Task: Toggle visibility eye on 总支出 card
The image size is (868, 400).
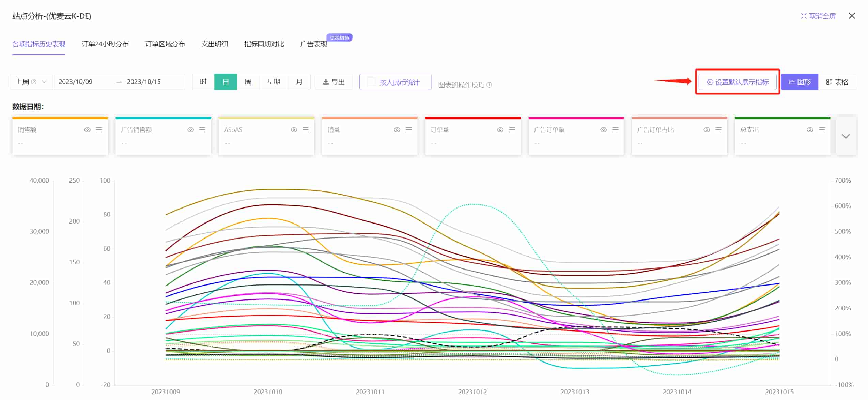Action: click(810, 130)
